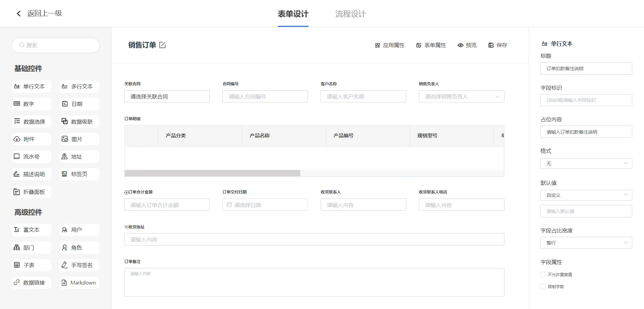Add a 描述说明 description control
Image resolution: width=644 pixels, height=309 pixels.
(x=32, y=174)
